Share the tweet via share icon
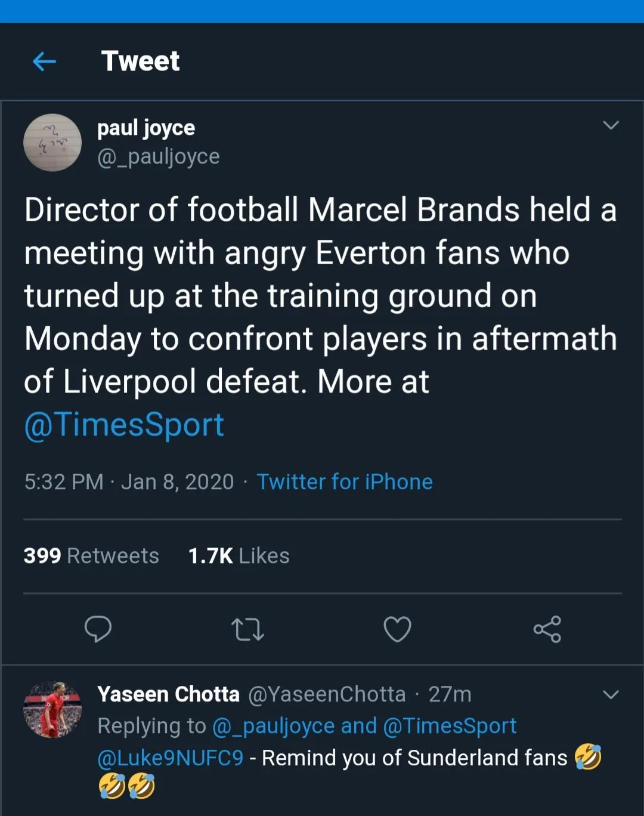Image resolution: width=644 pixels, height=816 pixels. (x=547, y=629)
